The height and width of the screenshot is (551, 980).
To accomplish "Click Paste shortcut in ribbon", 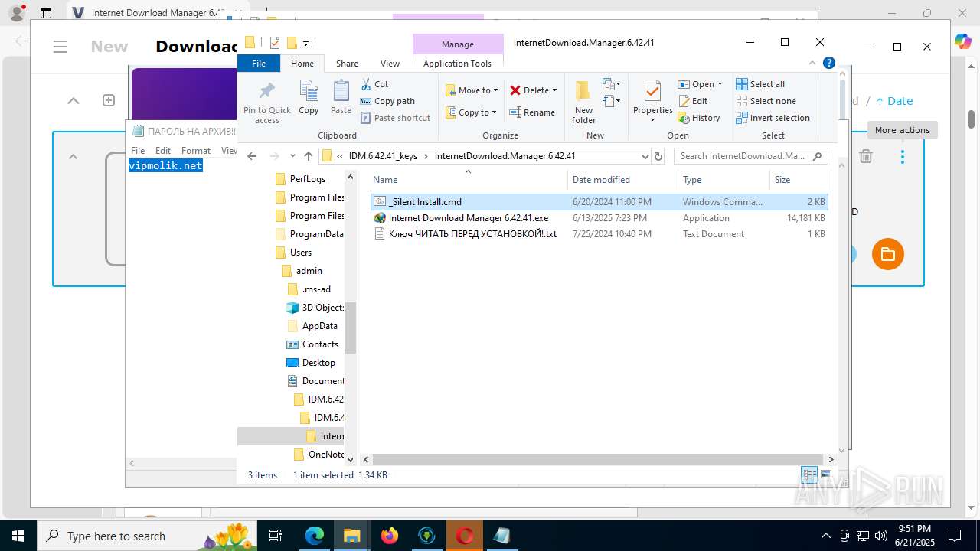I will pyautogui.click(x=396, y=118).
